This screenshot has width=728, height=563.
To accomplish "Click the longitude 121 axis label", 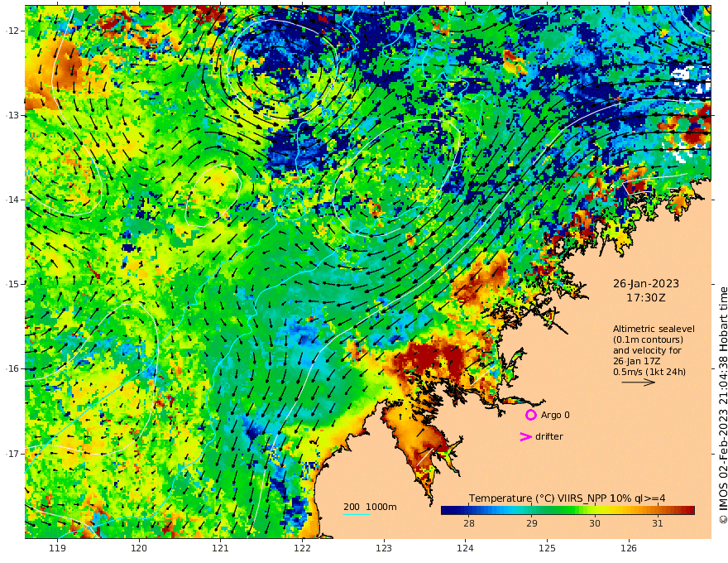I will [x=221, y=549].
